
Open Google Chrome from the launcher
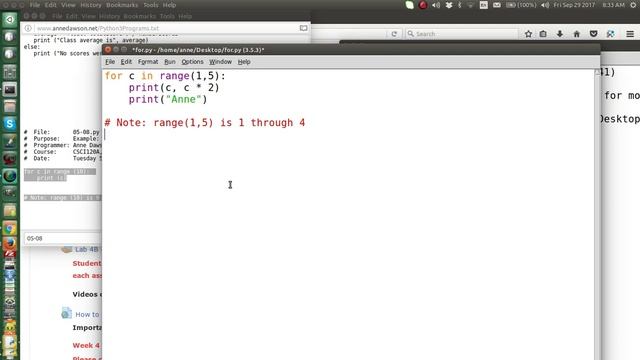click(x=9, y=229)
